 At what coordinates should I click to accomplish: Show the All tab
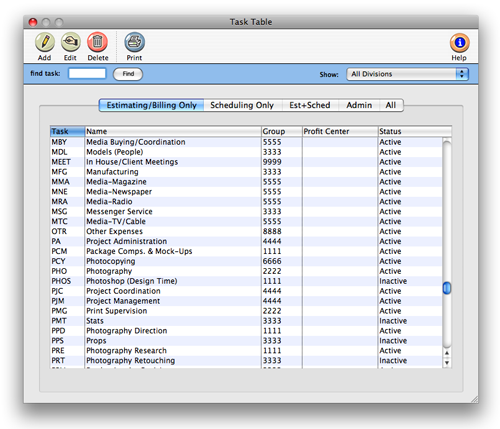(391, 105)
